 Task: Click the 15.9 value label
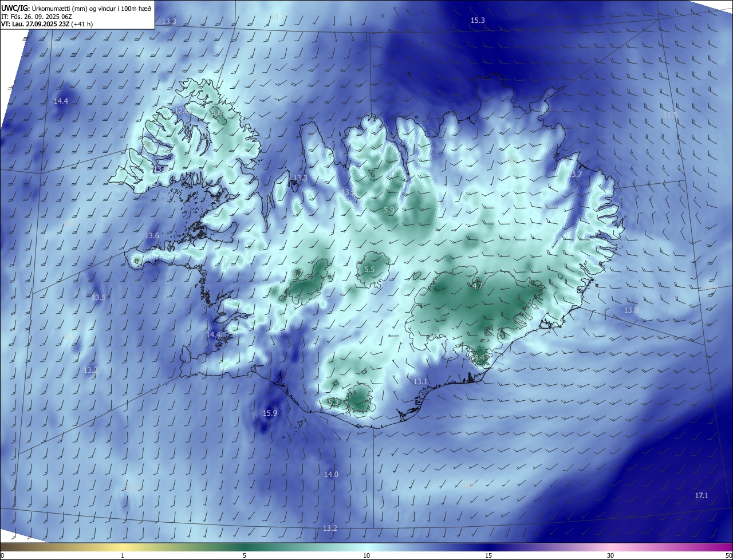[x=270, y=413]
